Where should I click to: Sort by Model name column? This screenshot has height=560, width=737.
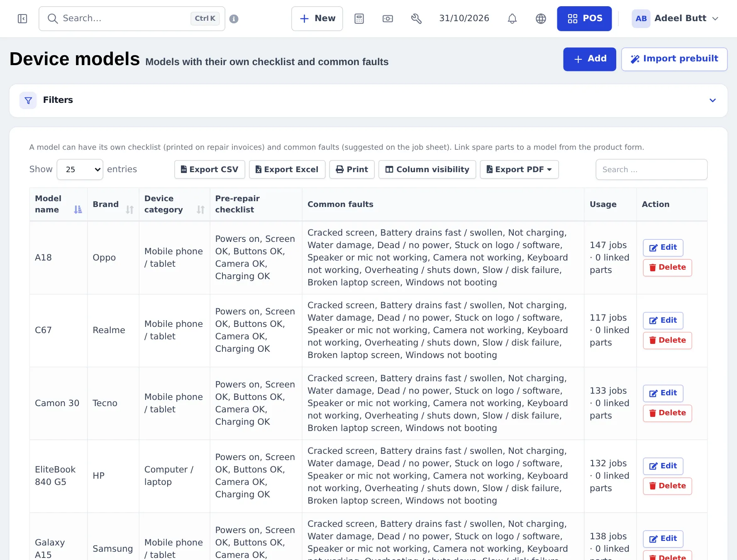[x=59, y=204]
